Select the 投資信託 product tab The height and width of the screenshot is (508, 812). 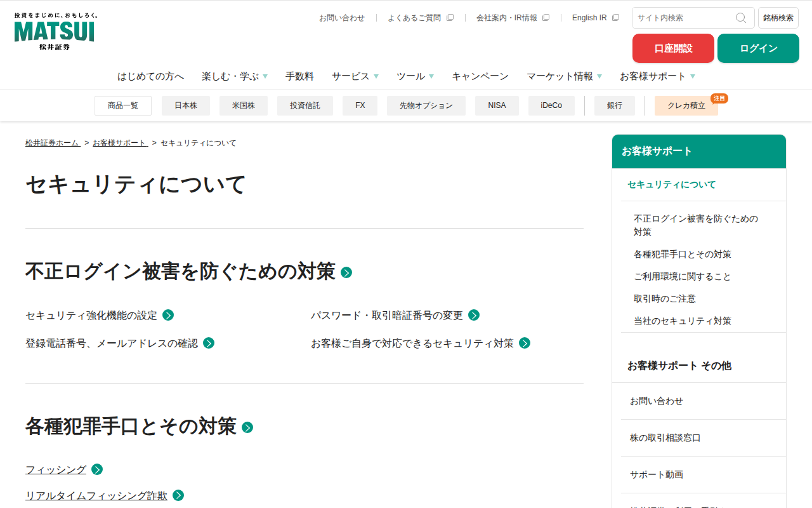click(x=305, y=105)
